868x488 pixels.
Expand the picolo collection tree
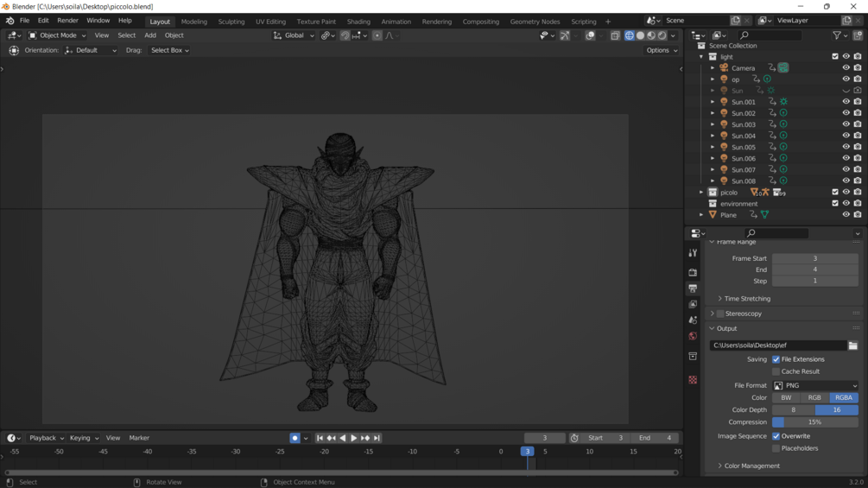click(x=700, y=192)
